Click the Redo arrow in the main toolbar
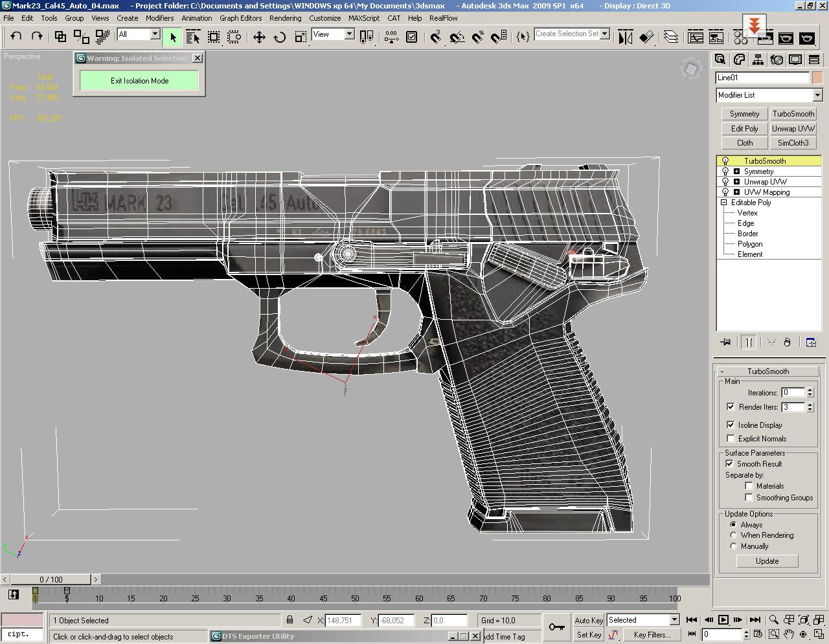This screenshot has height=644, width=829. (x=37, y=37)
